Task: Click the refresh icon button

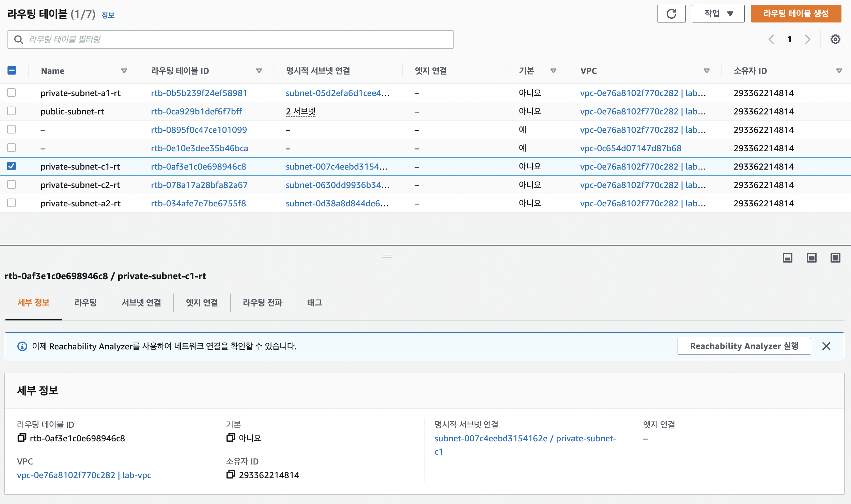Action: point(671,14)
